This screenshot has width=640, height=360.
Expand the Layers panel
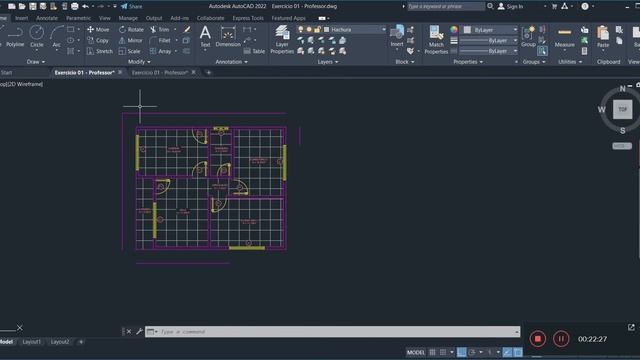(x=328, y=62)
